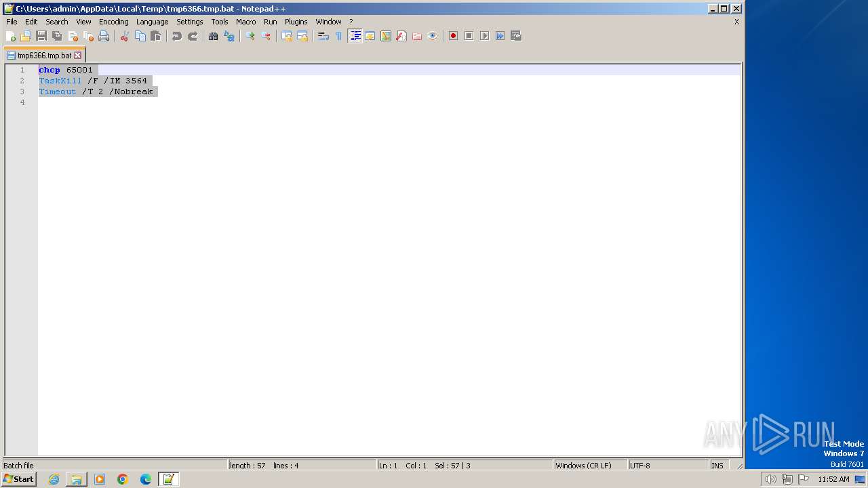Open the Window menu

point(328,22)
